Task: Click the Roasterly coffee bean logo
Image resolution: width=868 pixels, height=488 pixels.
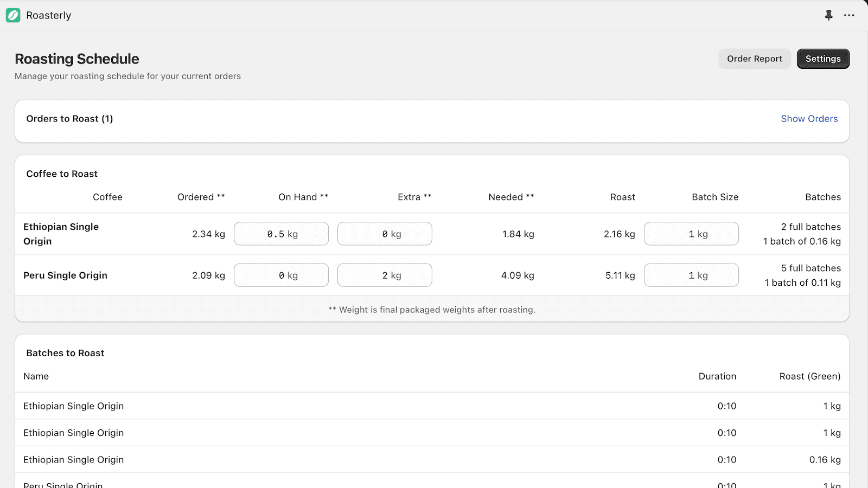Action: 12,15
